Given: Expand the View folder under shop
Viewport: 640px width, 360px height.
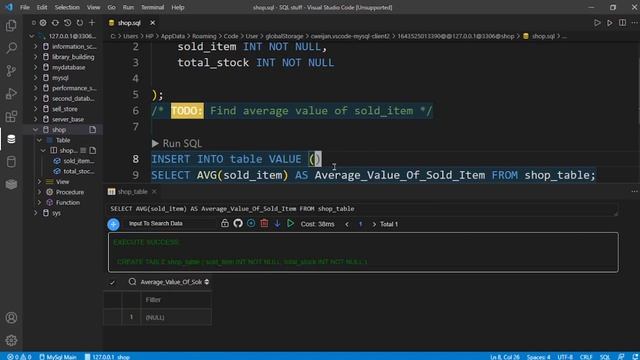Looking at the screenshot, I should pos(40,182).
